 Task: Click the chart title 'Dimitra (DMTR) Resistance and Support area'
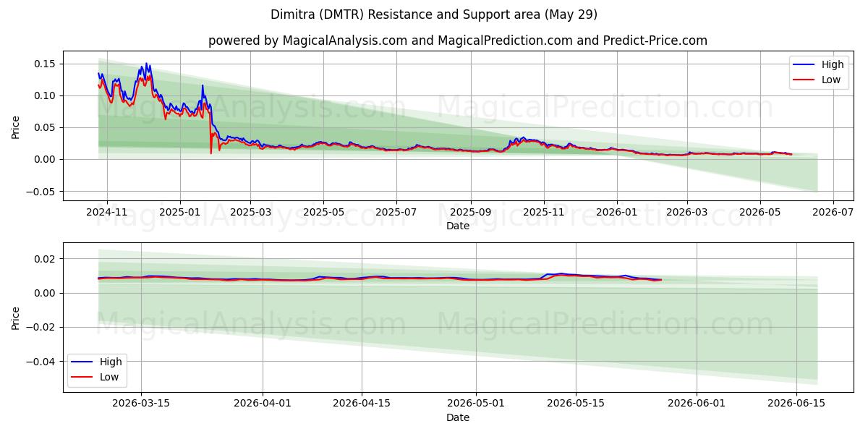click(x=433, y=14)
